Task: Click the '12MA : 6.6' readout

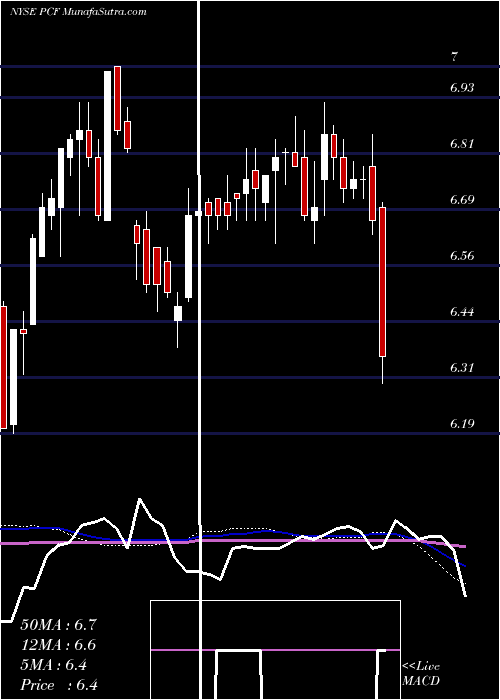Action: click(x=58, y=645)
